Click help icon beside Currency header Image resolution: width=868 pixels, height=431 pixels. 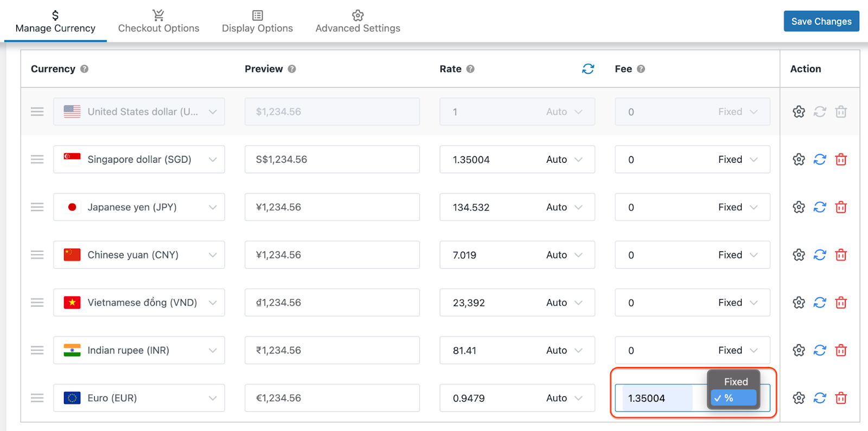[84, 69]
